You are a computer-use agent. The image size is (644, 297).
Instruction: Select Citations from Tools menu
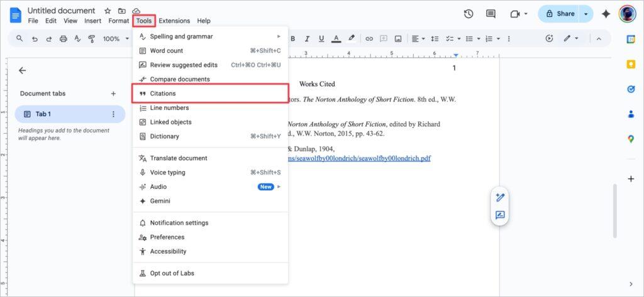point(211,94)
